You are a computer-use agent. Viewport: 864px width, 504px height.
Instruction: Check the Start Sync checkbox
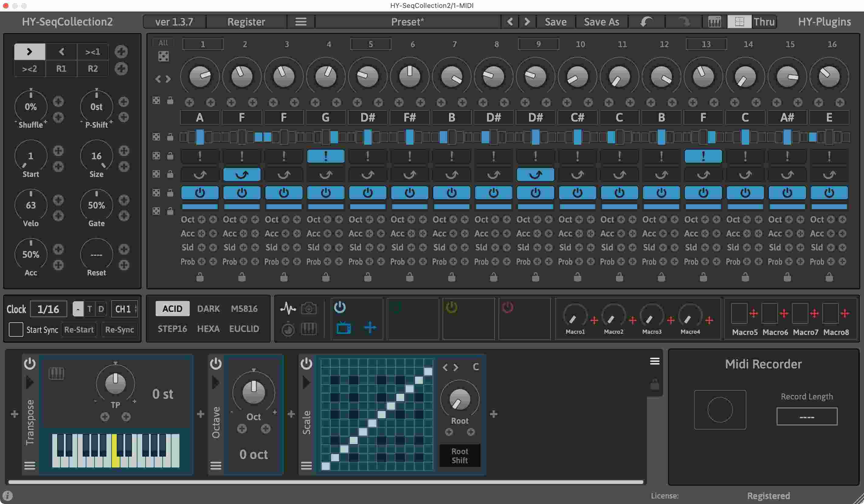pos(16,330)
